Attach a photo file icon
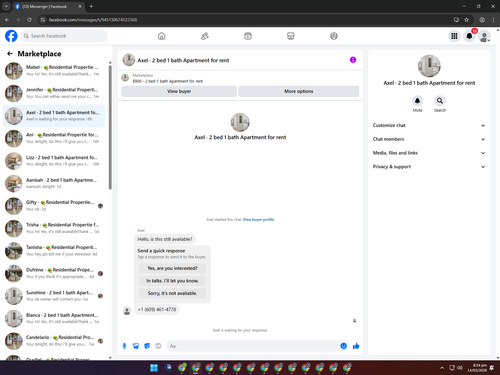Viewport: 500px width, 375px height. point(136,346)
